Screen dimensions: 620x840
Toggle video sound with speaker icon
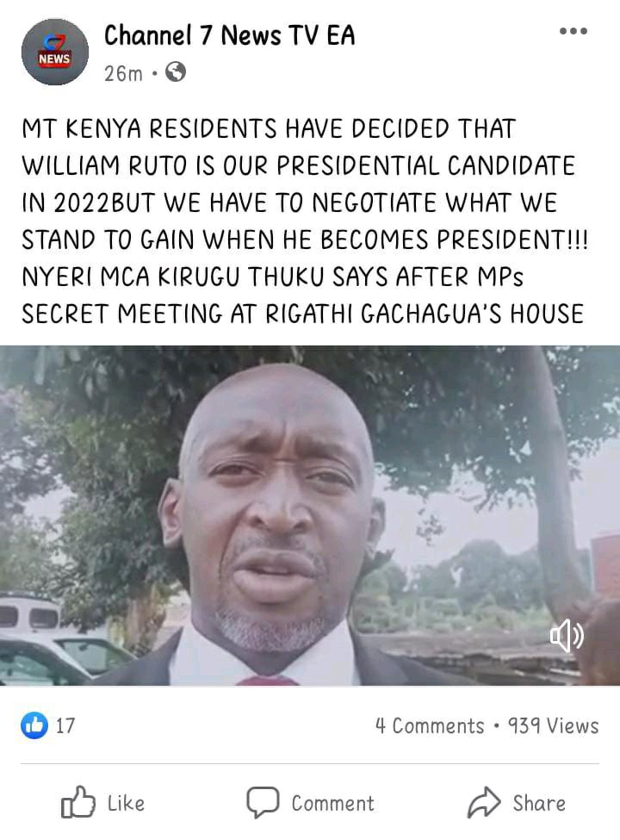(567, 635)
